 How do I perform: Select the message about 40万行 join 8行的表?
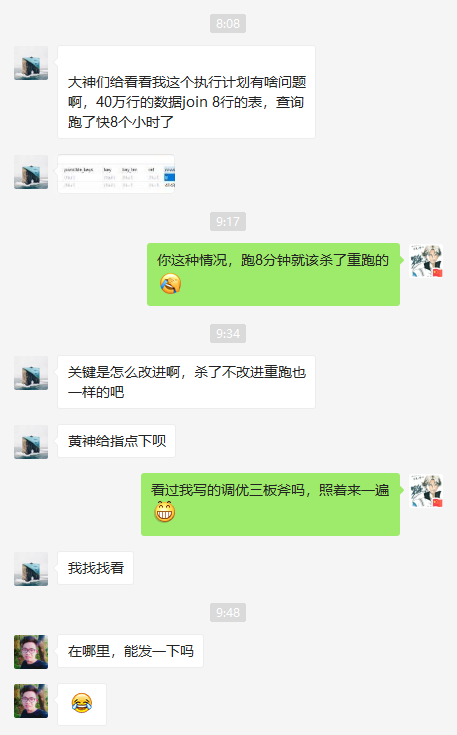pos(187,92)
